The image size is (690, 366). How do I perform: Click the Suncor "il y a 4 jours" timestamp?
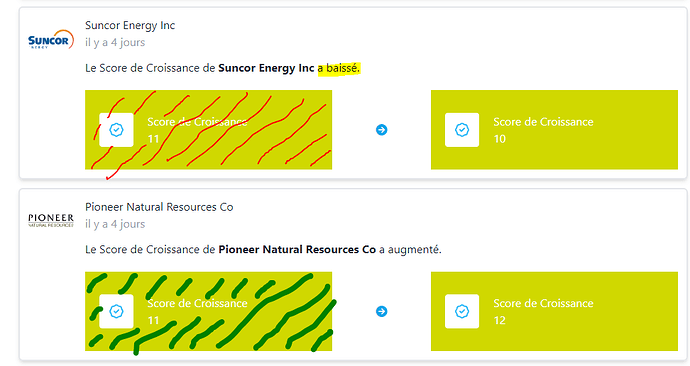point(115,43)
